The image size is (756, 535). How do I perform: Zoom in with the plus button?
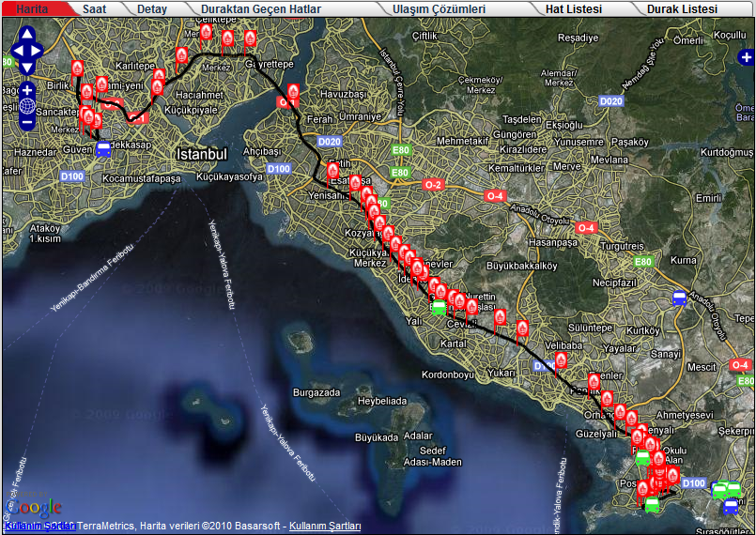pyautogui.click(x=26, y=91)
